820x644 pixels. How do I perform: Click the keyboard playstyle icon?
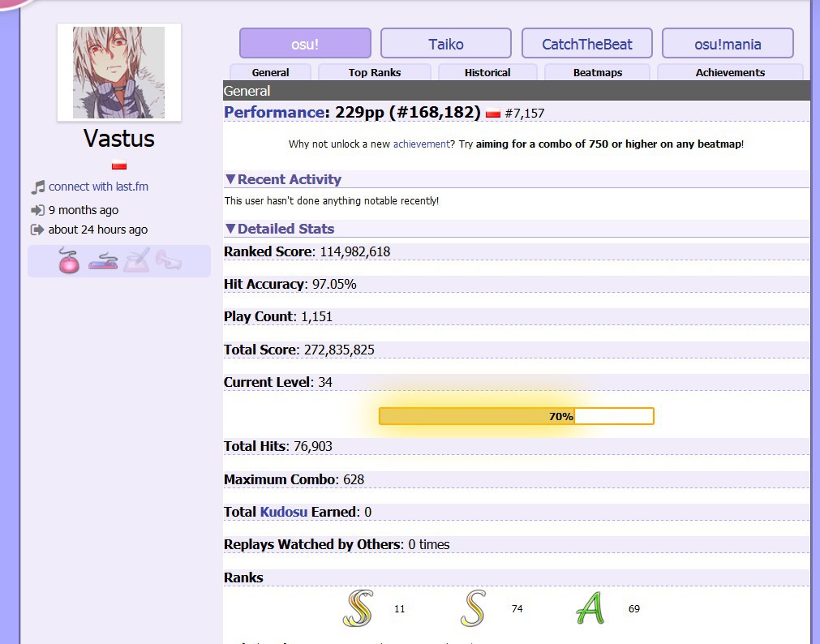coord(103,260)
